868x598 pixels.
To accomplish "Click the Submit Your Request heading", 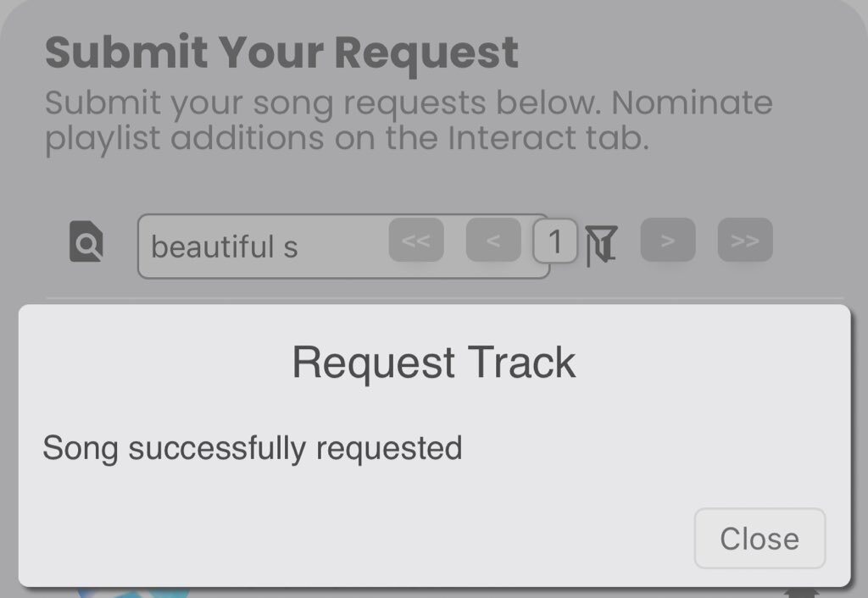I will [x=281, y=53].
